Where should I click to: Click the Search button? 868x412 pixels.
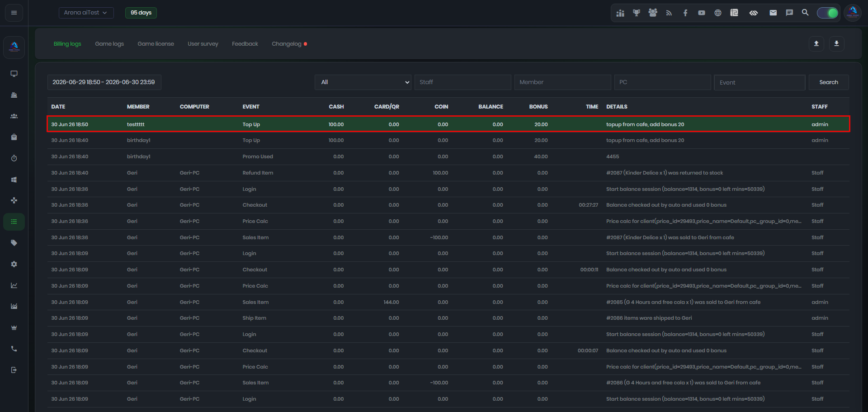click(x=829, y=82)
